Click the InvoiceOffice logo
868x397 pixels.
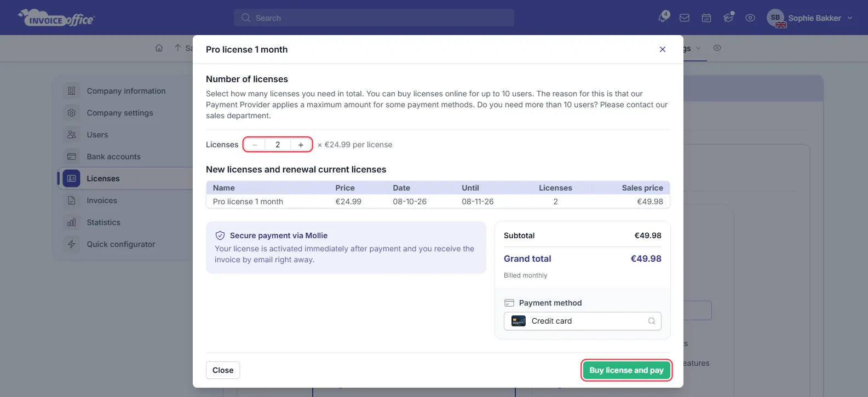pyautogui.click(x=56, y=18)
